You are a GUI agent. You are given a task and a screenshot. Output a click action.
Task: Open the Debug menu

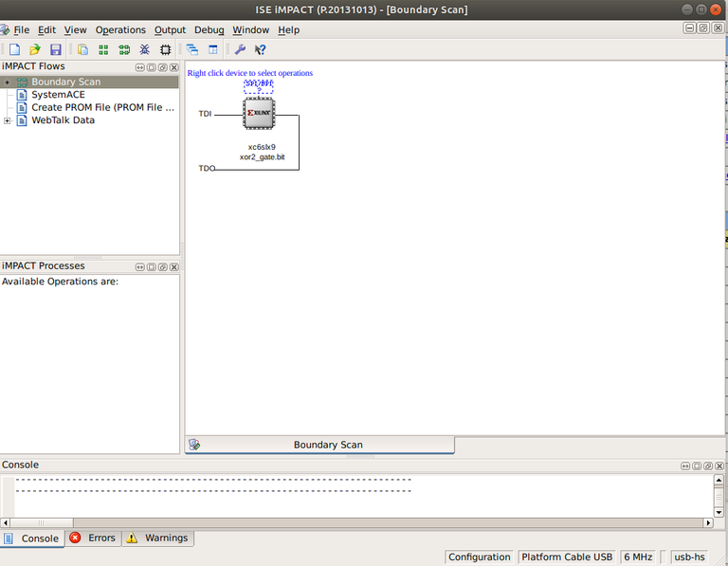pyautogui.click(x=209, y=30)
